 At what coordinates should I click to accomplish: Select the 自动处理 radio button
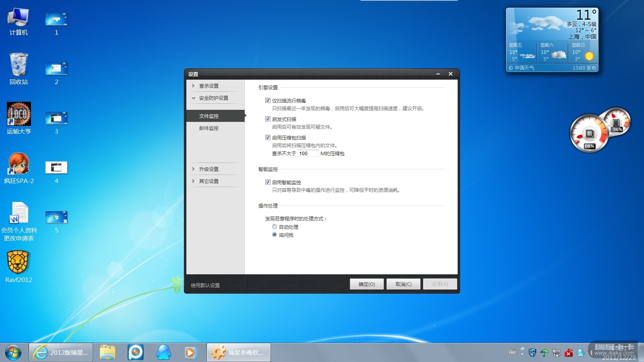275,227
